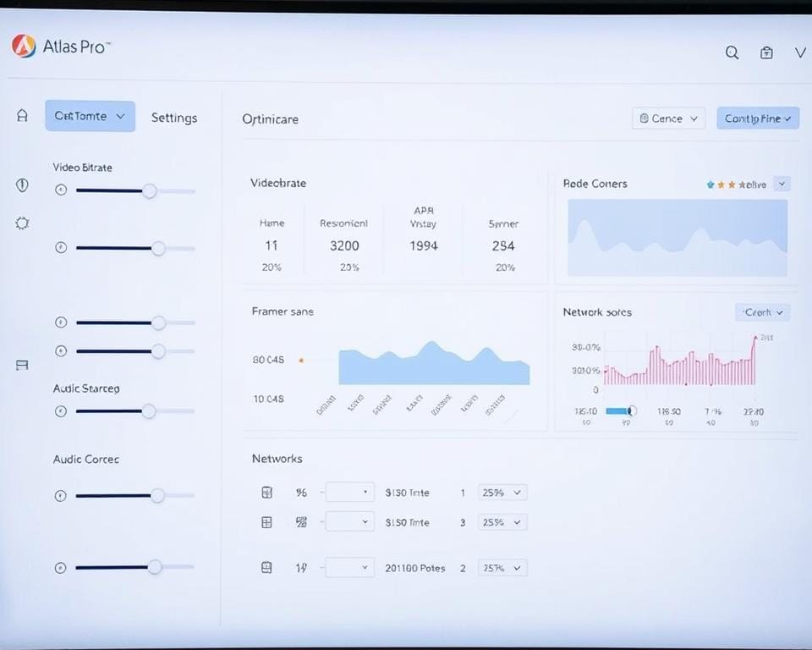Open the clipboard icon near the search icon
812x650 pixels.
point(766,52)
